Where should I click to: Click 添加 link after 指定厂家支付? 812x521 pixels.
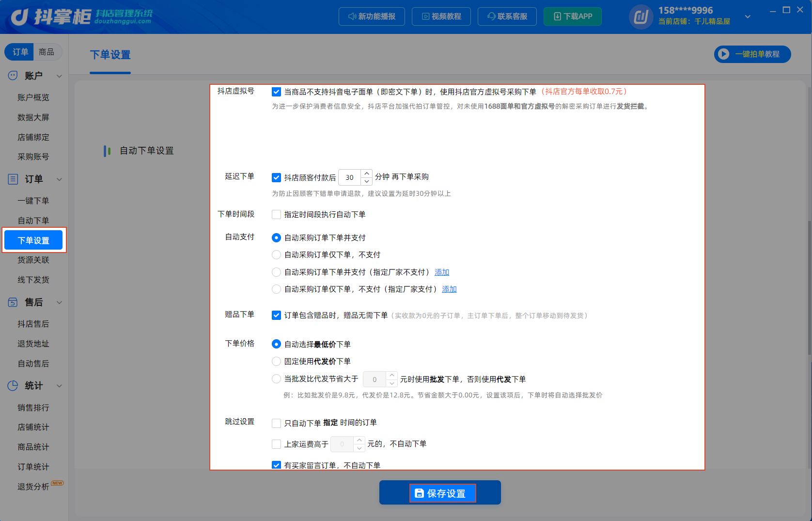[449, 289]
